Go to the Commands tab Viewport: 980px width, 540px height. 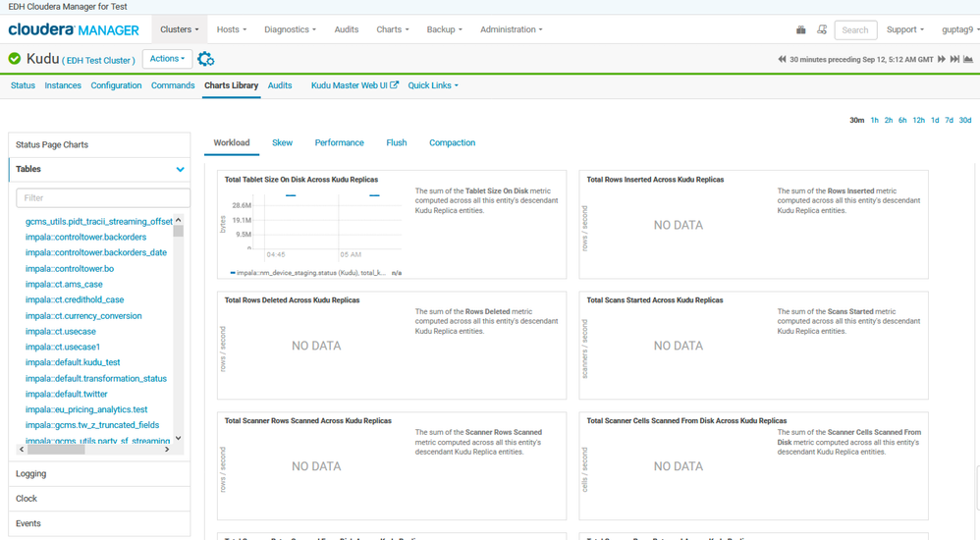click(173, 85)
